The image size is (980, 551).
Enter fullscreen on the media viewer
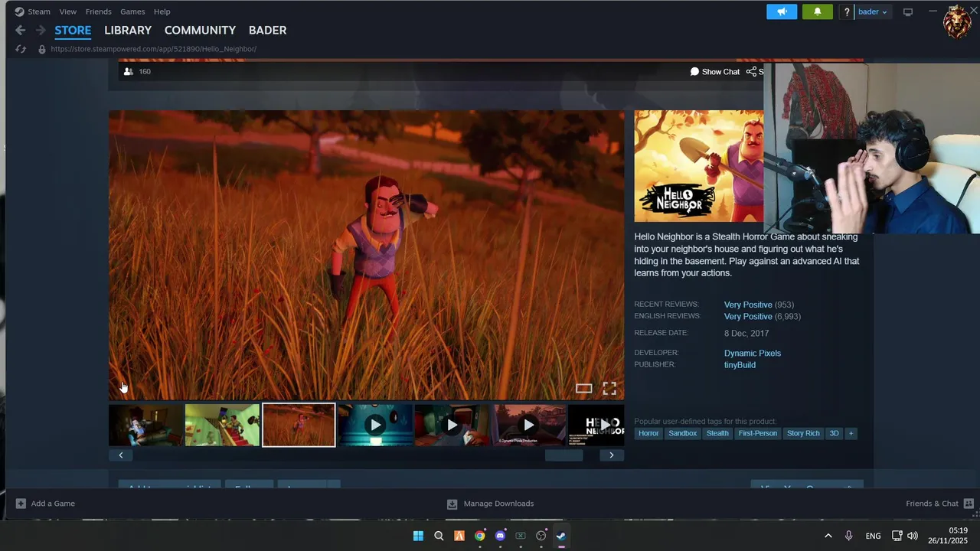tap(609, 388)
